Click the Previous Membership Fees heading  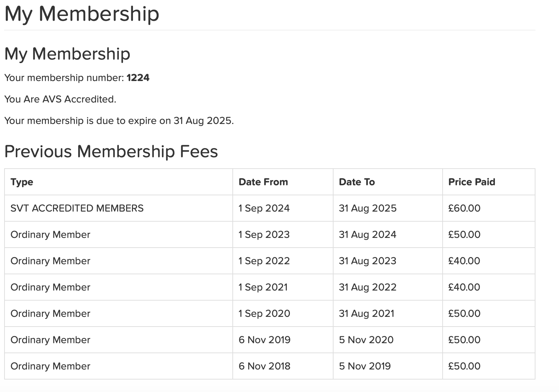click(x=111, y=151)
